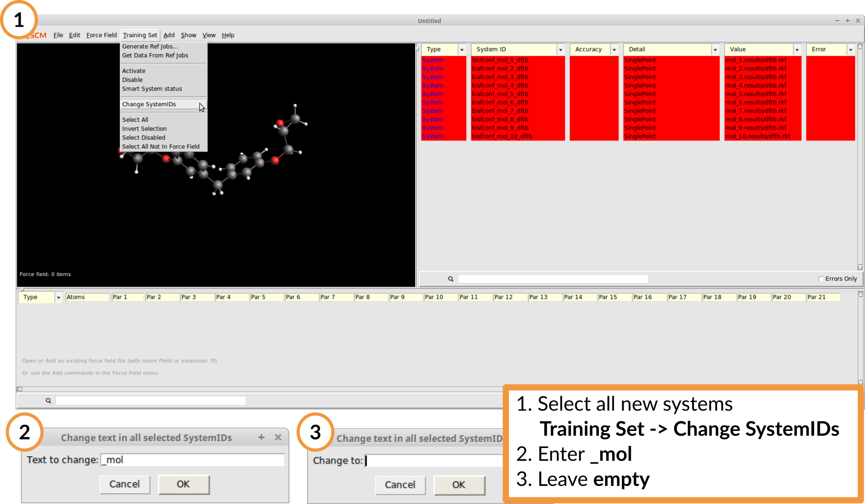The width and height of the screenshot is (865, 504).
Task: Close the Text to change dialog
Action: coord(278,437)
